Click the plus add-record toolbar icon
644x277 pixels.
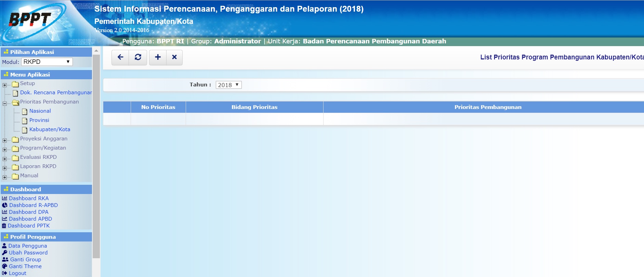click(x=158, y=57)
